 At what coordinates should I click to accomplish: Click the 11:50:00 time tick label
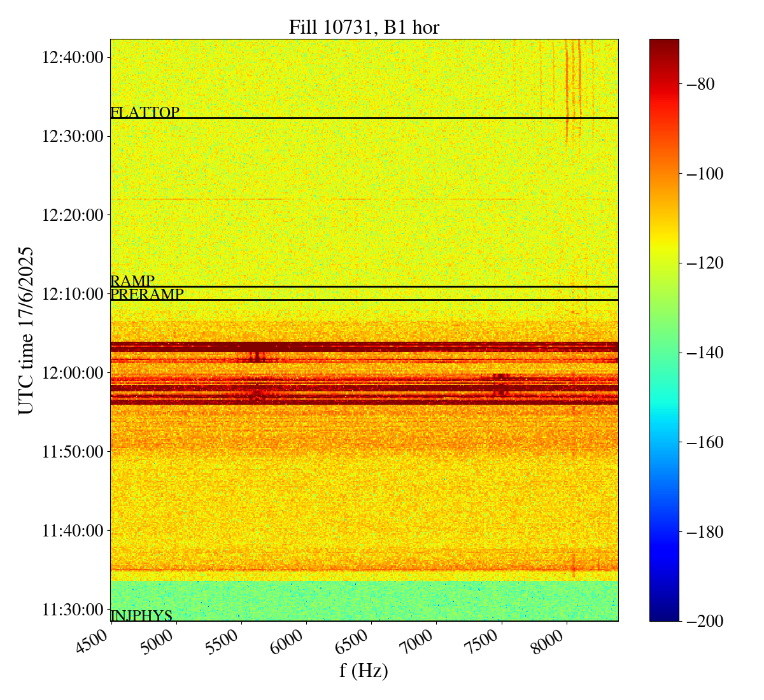73,452
